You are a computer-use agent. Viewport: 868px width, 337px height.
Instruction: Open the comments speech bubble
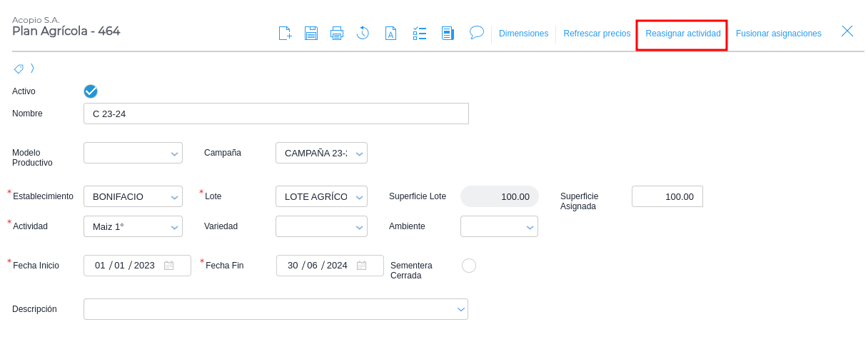tap(477, 32)
